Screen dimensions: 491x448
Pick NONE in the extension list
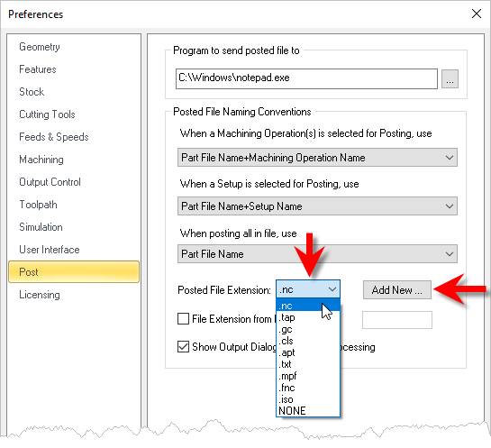click(x=308, y=411)
